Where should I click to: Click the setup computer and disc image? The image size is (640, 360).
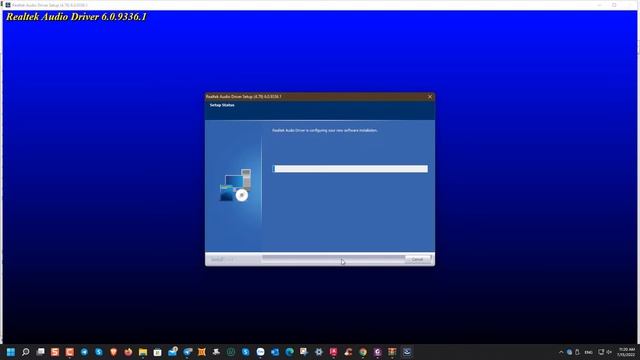click(236, 185)
